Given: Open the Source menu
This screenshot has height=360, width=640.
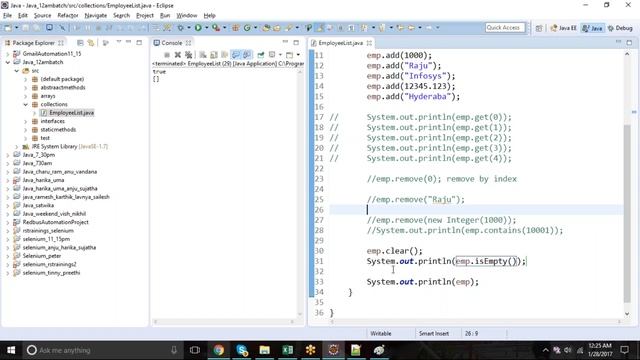Looking at the screenshot, I should [42, 16].
